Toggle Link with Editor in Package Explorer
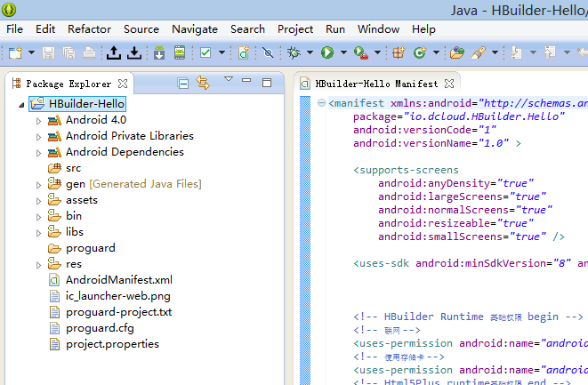 pos(203,83)
